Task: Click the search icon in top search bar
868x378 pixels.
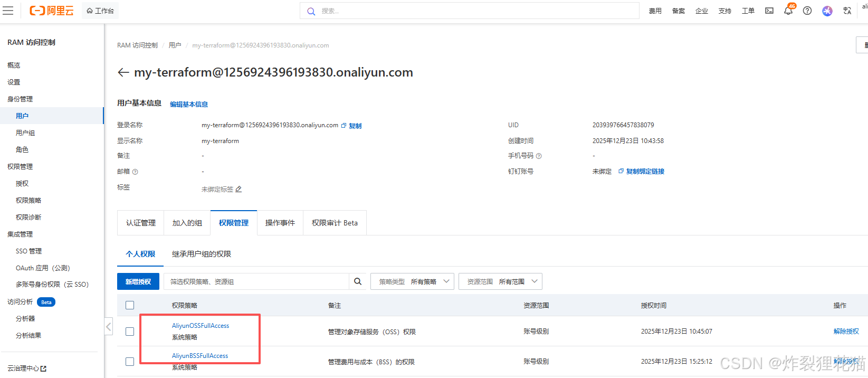Action: pos(311,11)
